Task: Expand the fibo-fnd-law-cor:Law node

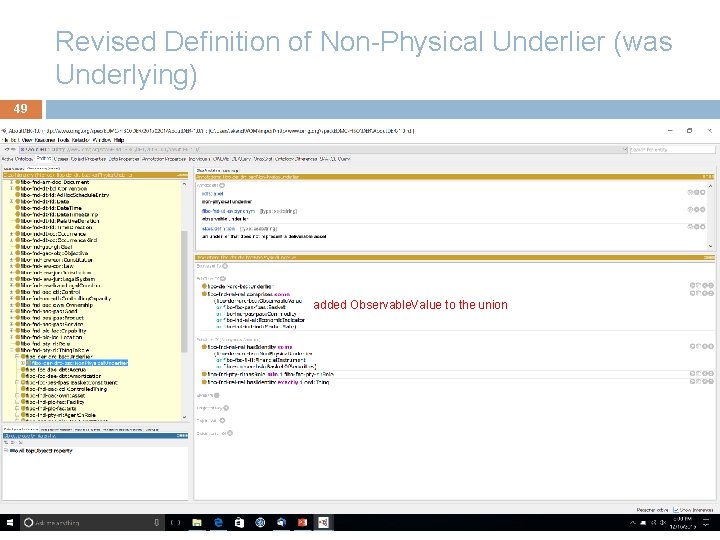Action: click(11, 266)
